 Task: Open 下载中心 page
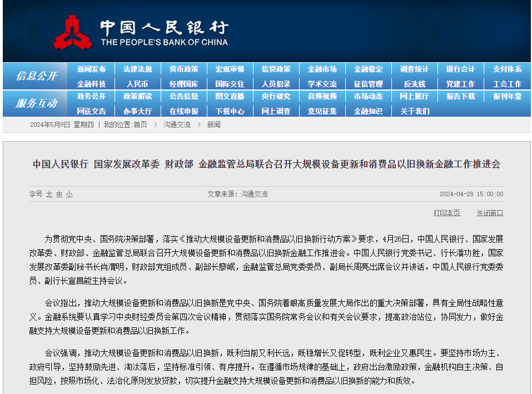click(230, 111)
